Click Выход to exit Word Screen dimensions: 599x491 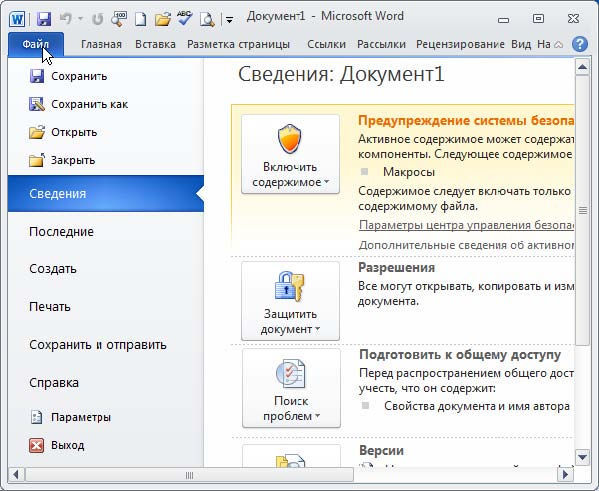point(57,445)
